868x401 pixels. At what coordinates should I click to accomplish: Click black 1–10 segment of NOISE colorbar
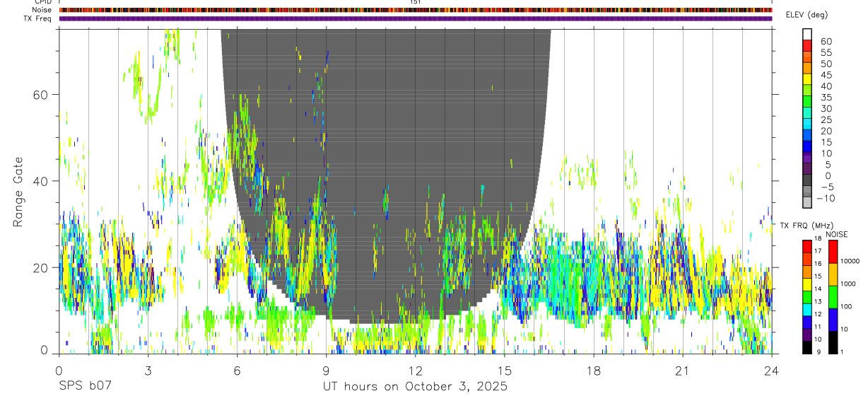pyautogui.click(x=833, y=343)
